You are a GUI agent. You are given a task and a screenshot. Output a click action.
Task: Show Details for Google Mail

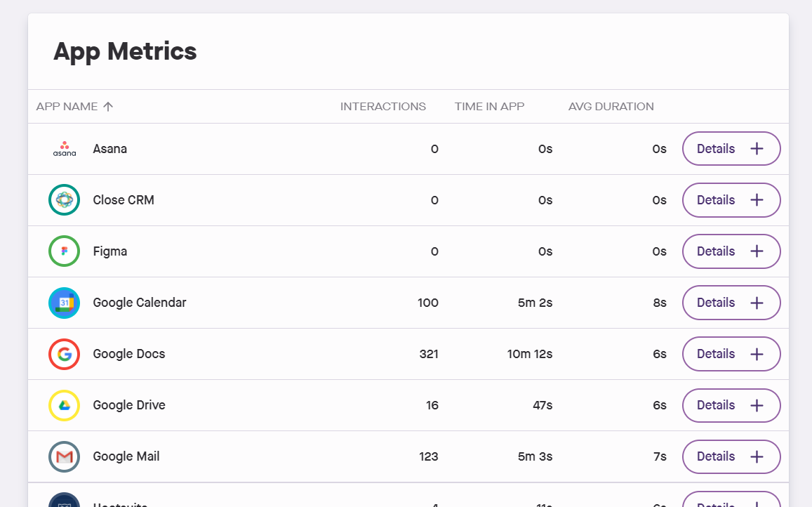pyautogui.click(x=731, y=456)
